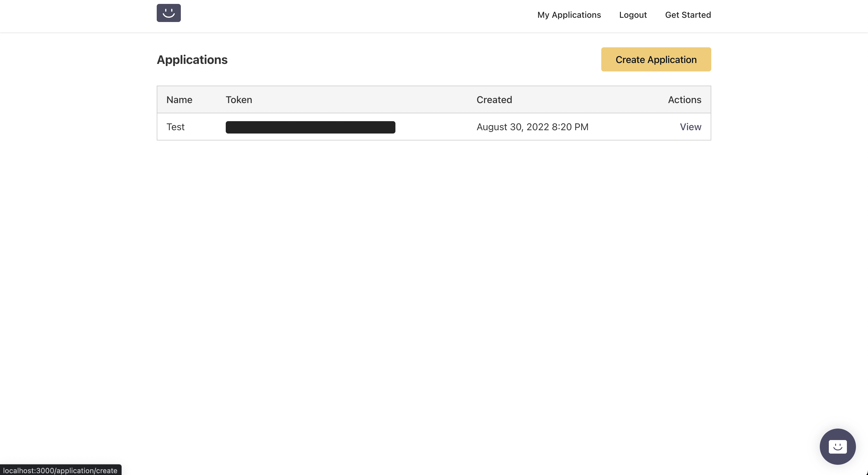Click the Actions column header
Image resolution: width=868 pixels, height=475 pixels.
pos(684,100)
